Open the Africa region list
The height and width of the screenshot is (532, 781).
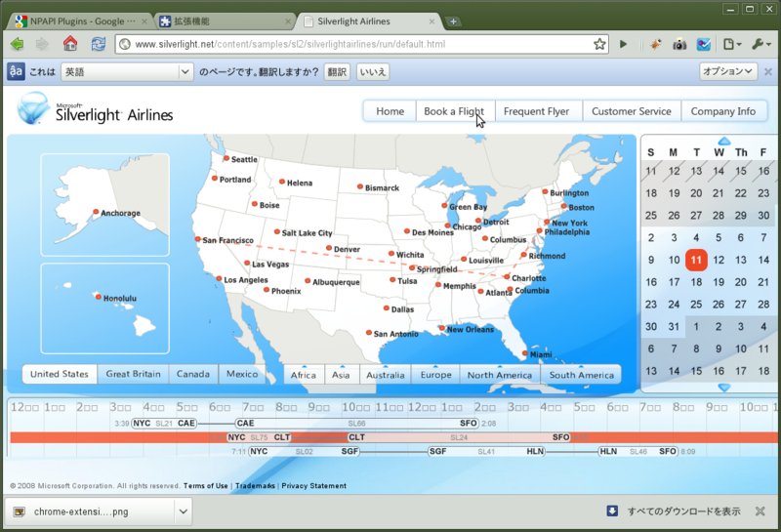pos(304,375)
